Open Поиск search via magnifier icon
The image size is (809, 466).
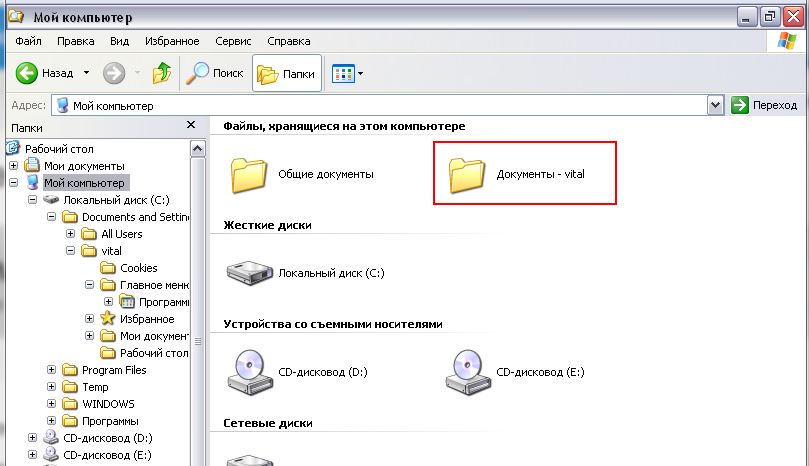pyautogui.click(x=197, y=73)
